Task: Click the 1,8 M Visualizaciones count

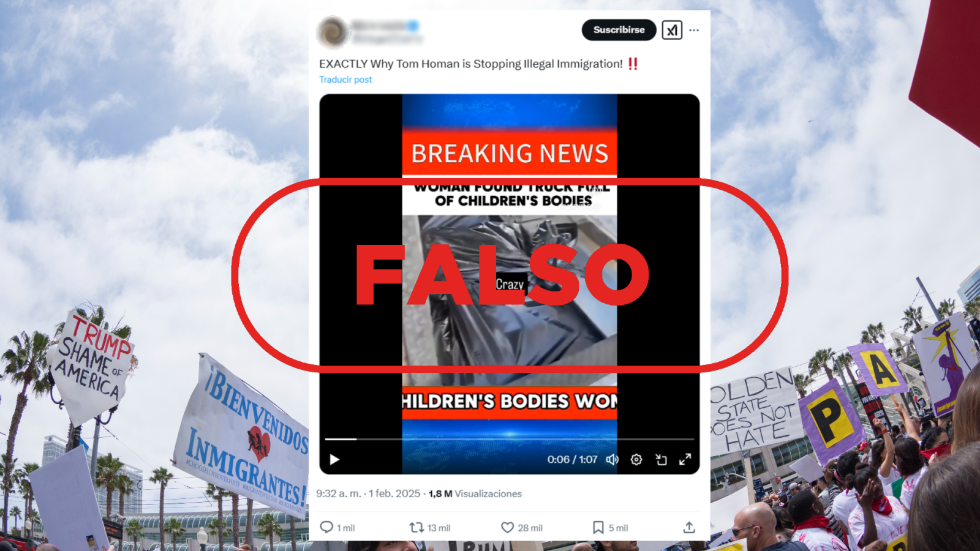Action: [475, 493]
